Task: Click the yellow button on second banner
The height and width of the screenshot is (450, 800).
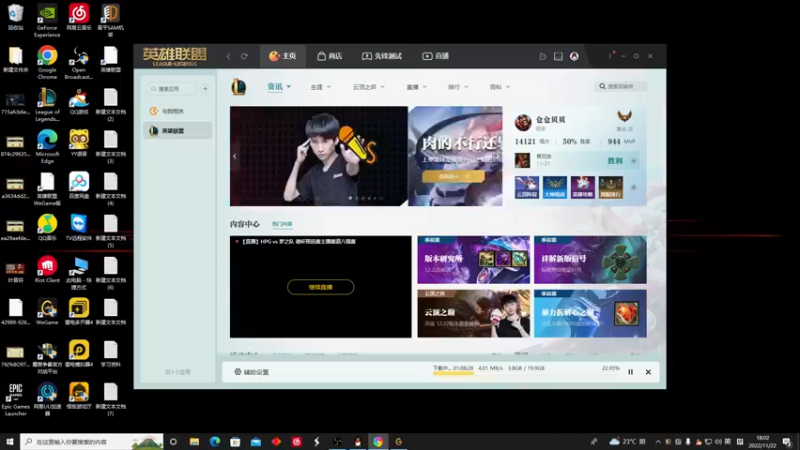Action: coord(453,177)
